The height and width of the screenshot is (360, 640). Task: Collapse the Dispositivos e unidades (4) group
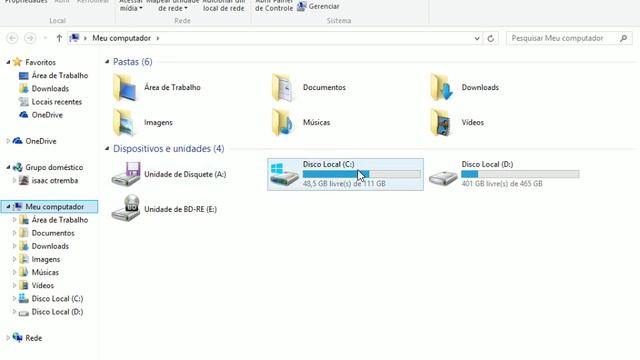pos(107,149)
